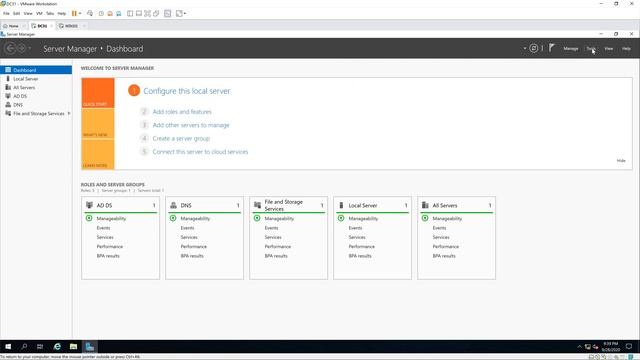Open the Windows Start menu

(x=8, y=347)
